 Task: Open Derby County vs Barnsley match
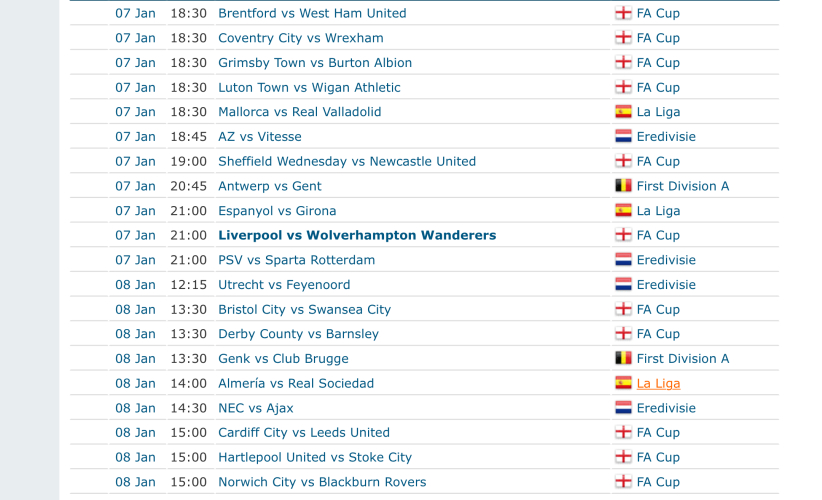coord(298,334)
